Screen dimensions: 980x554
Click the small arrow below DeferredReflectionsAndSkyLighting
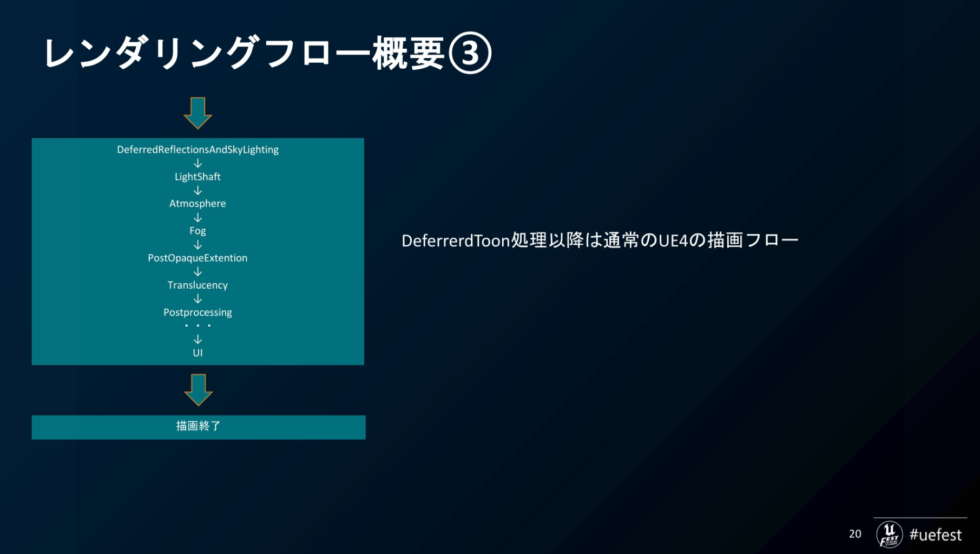[198, 163]
